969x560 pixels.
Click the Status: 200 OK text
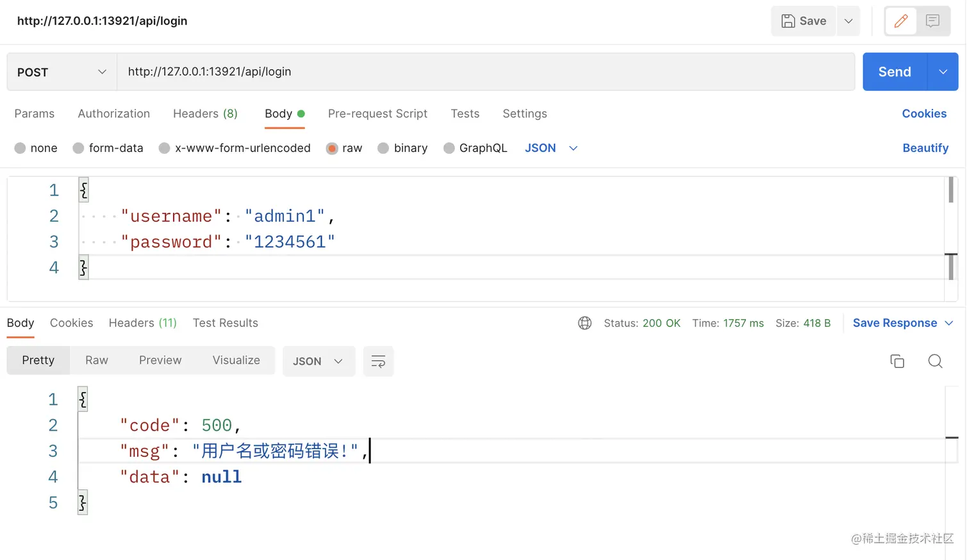click(642, 323)
